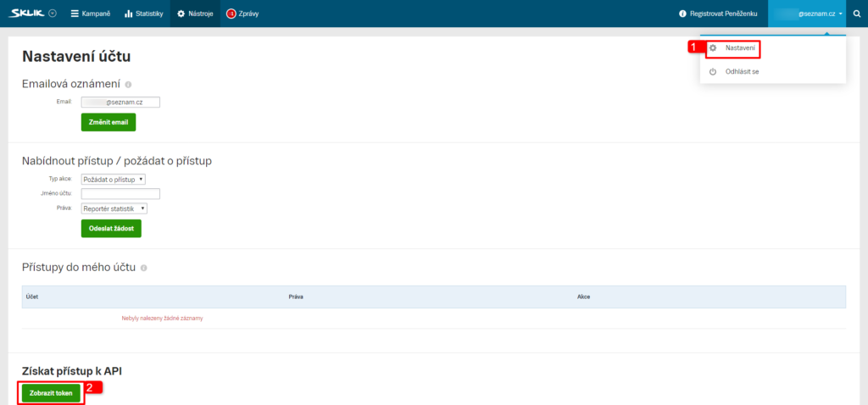Open the Statistiky menu
Viewport: 868px width, 405px height.
[x=143, y=14]
